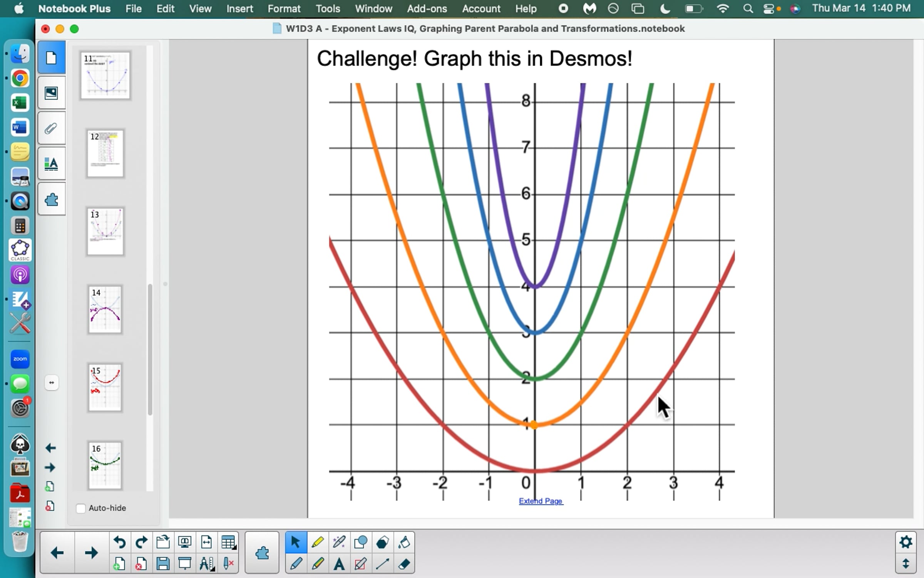The width and height of the screenshot is (924, 578).
Task: Toggle the sidebar side-switch arrow button
Action: (52, 383)
